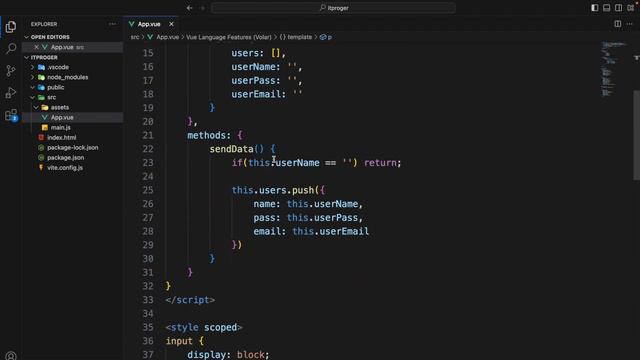This screenshot has height=360, width=640.
Task: Close App.vue in Open Editors list
Action: [x=36, y=47]
